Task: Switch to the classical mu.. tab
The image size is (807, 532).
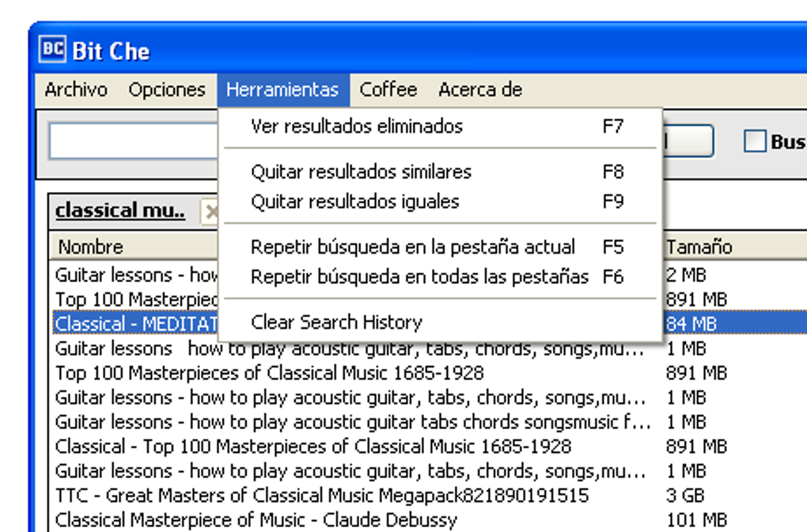Action: (x=120, y=210)
